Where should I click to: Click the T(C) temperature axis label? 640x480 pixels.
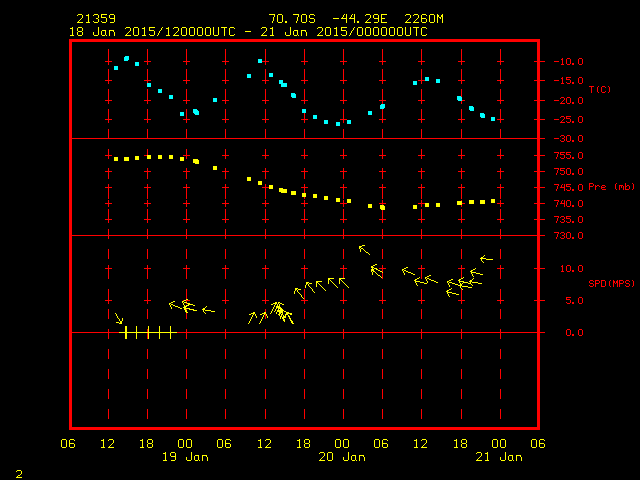tap(600, 89)
